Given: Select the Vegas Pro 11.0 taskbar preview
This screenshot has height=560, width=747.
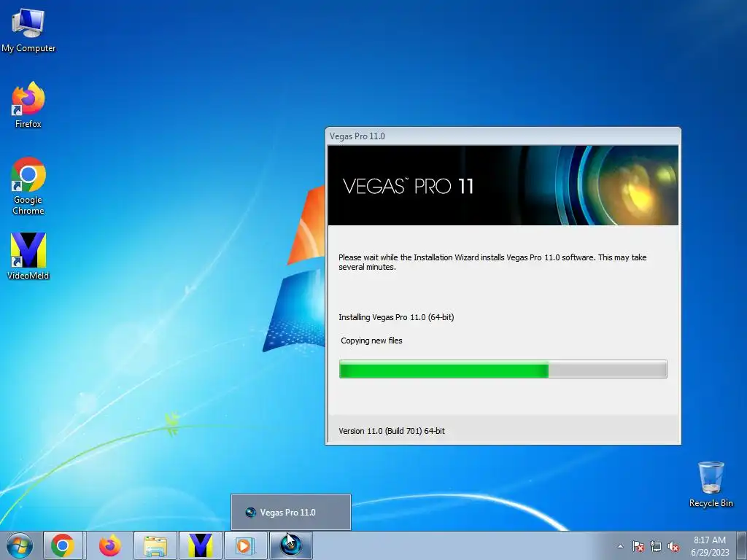Looking at the screenshot, I should [291, 513].
